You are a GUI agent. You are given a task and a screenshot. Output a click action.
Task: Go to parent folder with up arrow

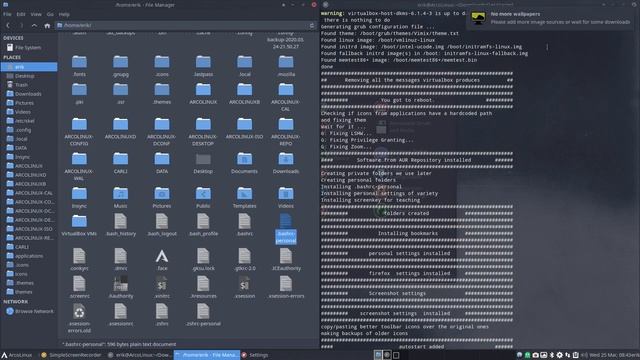(34, 25)
